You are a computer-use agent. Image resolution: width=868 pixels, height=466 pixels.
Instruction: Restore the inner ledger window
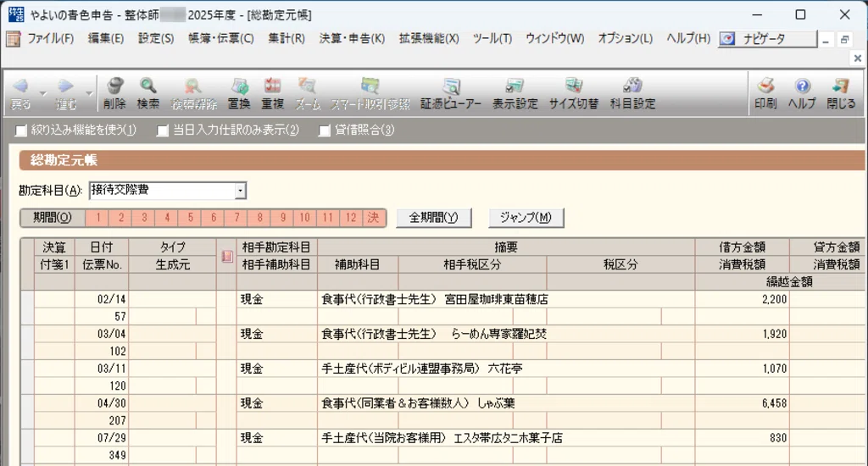click(845, 40)
